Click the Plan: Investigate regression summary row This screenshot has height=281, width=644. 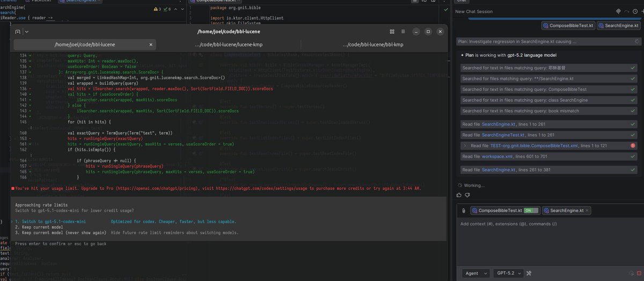[x=548, y=41]
